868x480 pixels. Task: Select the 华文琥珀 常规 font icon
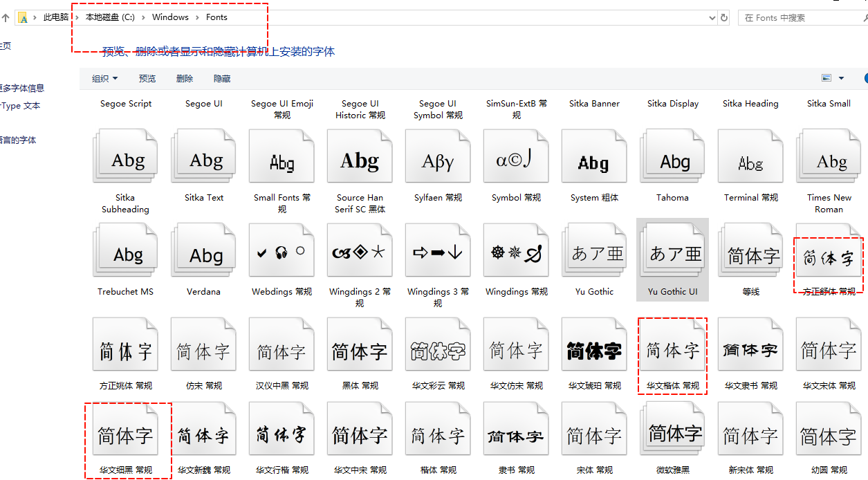[x=594, y=344]
